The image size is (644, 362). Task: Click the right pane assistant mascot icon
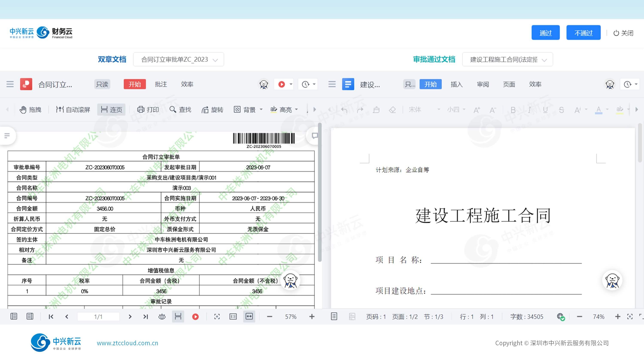click(x=610, y=84)
